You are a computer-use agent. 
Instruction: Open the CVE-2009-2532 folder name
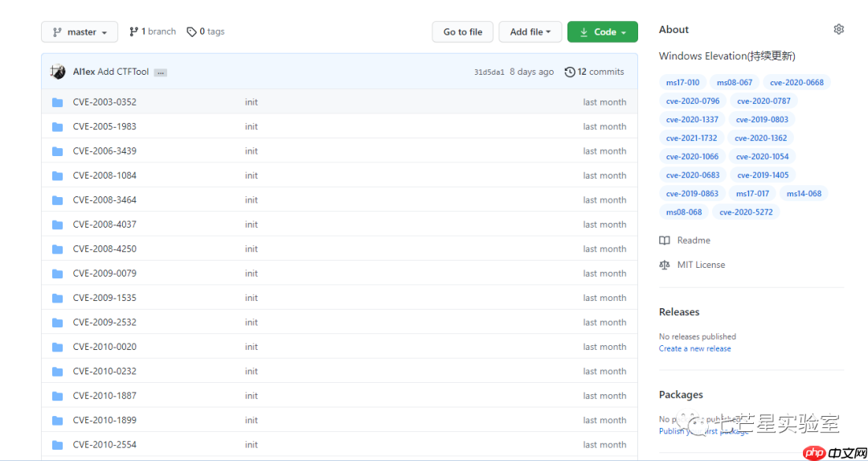coord(104,322)
